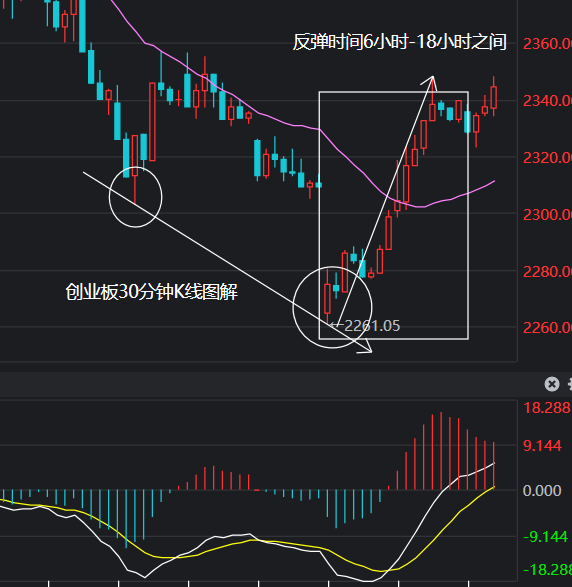This screenshot has height=587, width=572.
Task: Click the 2280.00 price axis label
Action: tap(547, 271)
